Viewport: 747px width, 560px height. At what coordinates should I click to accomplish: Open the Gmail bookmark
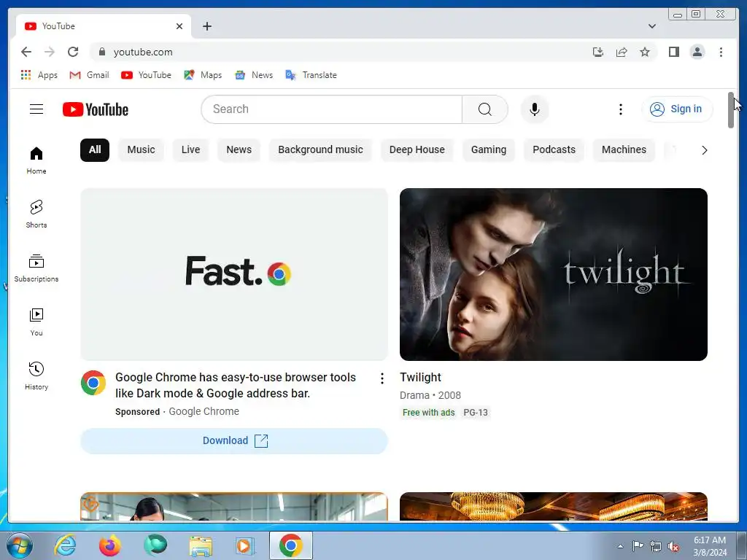tap(89, 75)
